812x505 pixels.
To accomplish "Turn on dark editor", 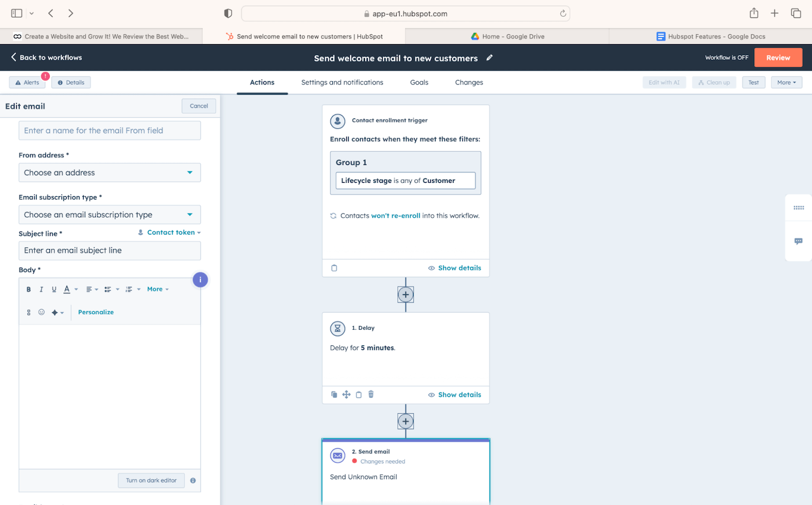I will [151, 481].
